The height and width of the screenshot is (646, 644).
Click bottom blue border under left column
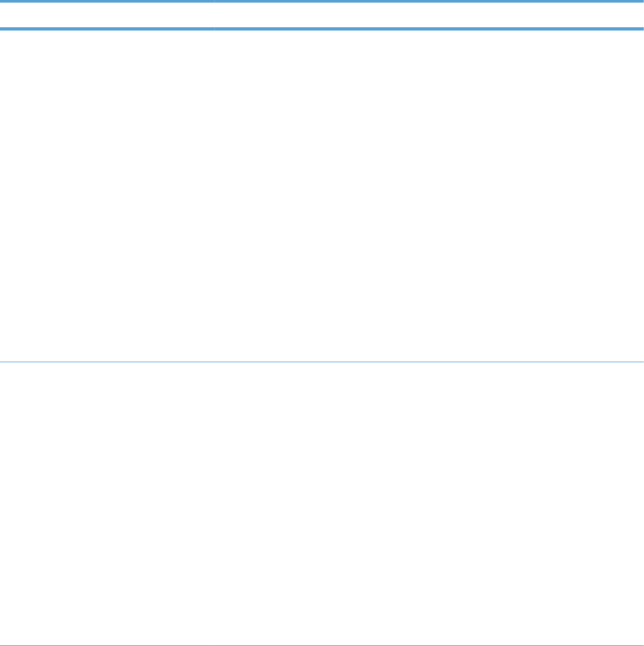click(106, 645)
